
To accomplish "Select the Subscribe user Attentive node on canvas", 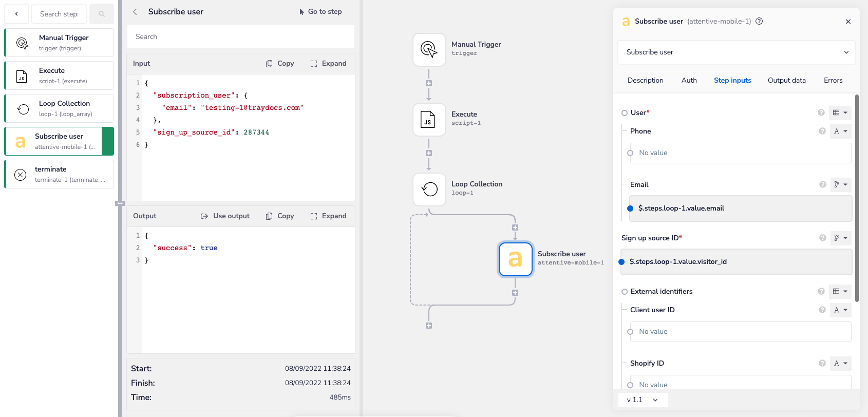I will pyautogui.click(x=515, y=259).
